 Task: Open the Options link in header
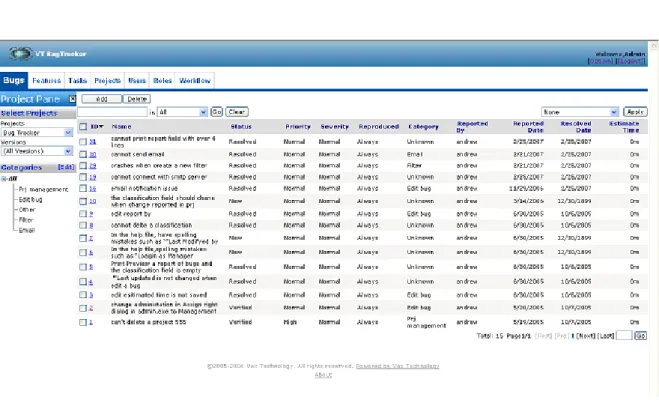tap(601, 61)
